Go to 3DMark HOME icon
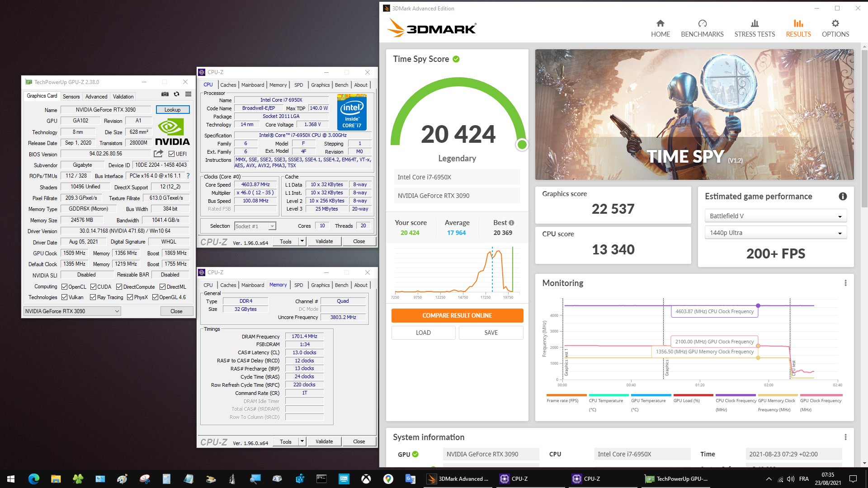 click(660, 23)
